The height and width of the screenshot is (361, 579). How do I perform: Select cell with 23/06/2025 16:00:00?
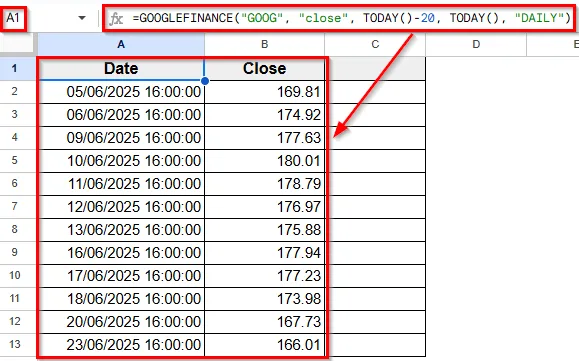coord(121,344)
